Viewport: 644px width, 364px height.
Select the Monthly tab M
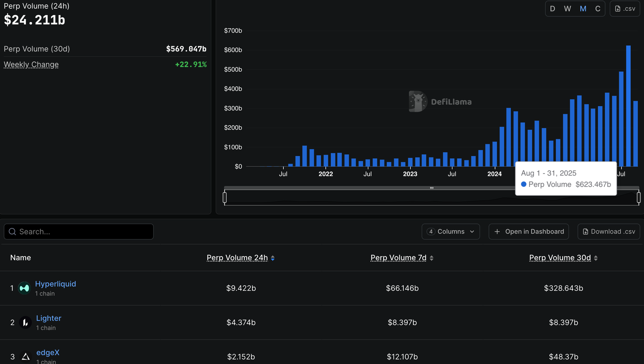(x=583, y=8)
